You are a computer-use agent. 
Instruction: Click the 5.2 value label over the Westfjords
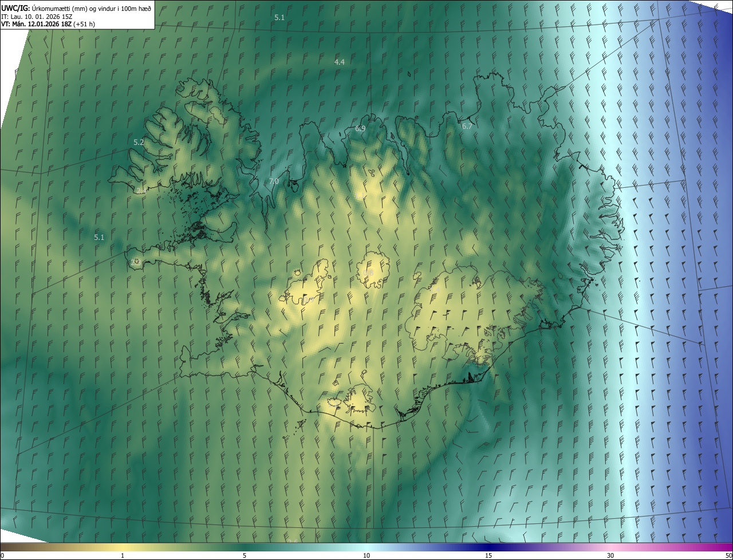pos(139,143)
